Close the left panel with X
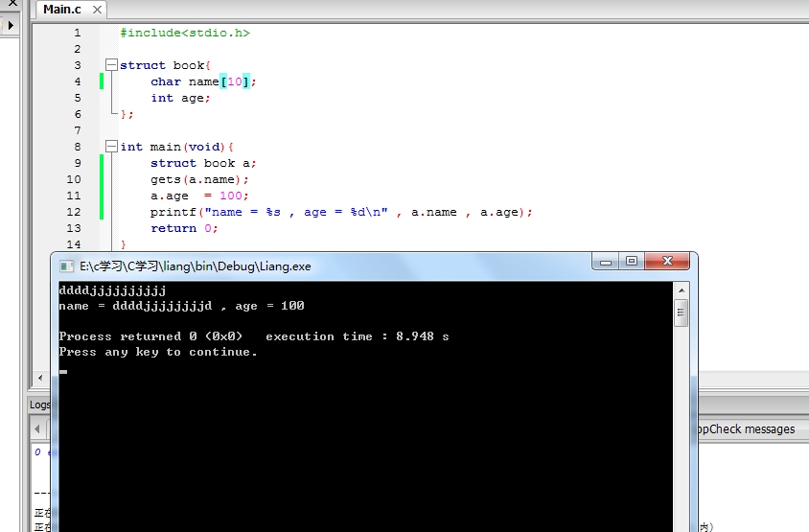 coord(12,3)
